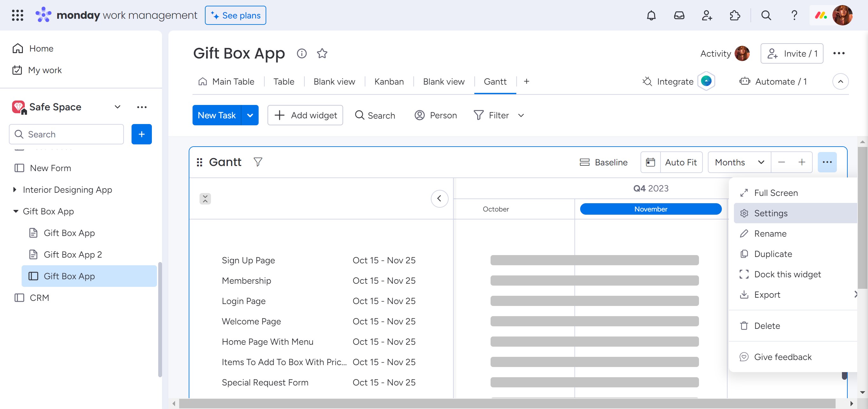Zoom in the Gantt timeline with plus
This screenshot has width=868, height=409.
[802, 162]
